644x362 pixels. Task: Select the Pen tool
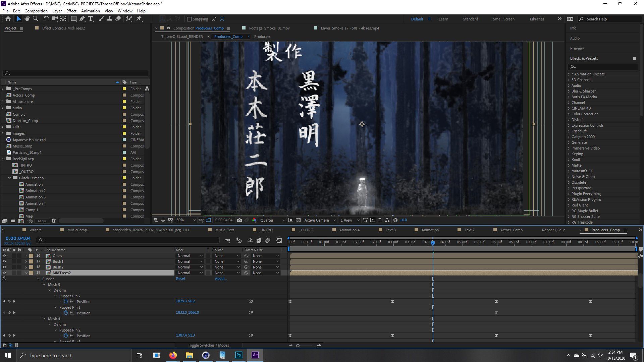82,19
